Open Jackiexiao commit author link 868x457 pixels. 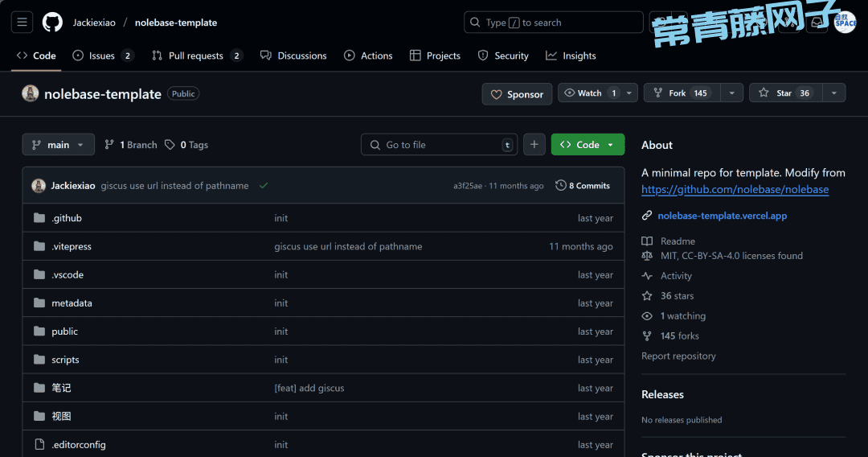[73, 186]
